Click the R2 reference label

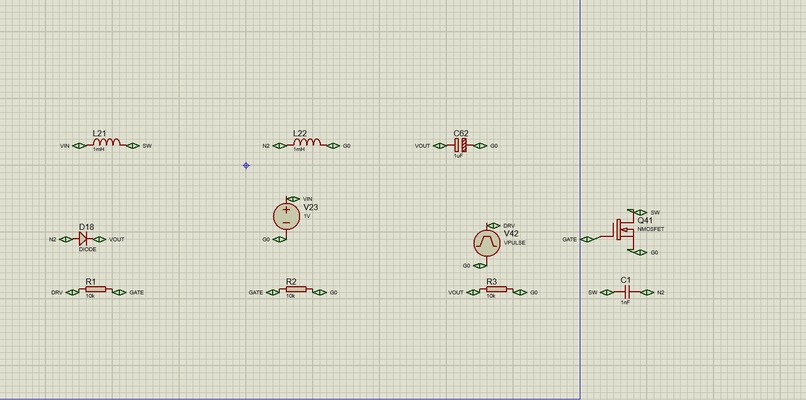tap(291, 282)
